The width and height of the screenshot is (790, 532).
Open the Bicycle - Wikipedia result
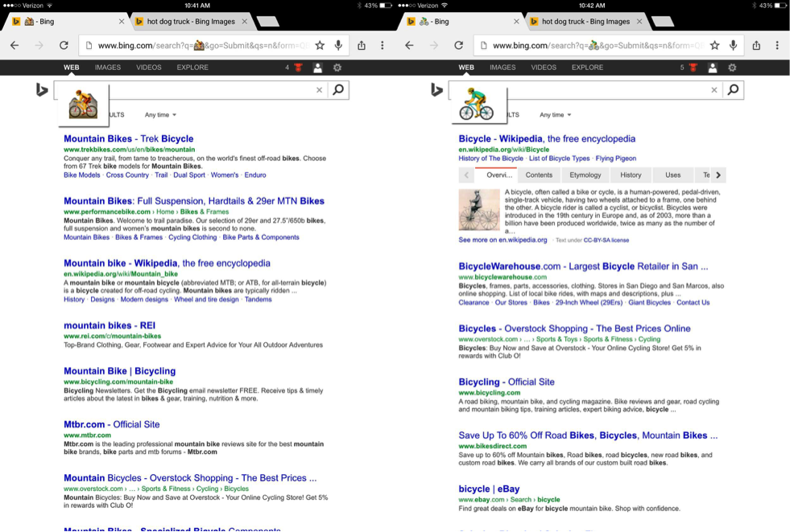pos(547,139)
